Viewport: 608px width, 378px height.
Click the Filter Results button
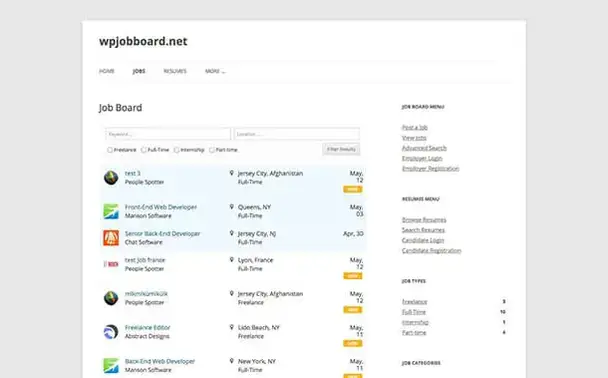coord(341,149)
